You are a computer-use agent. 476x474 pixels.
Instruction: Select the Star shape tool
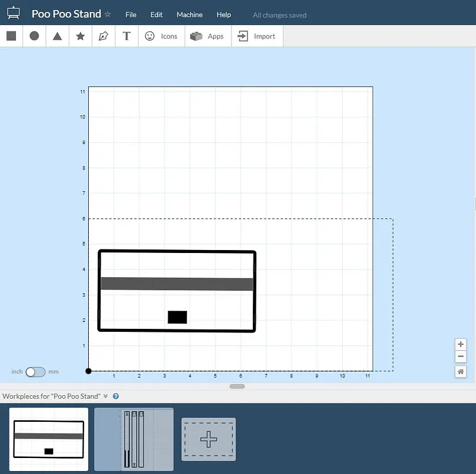(81, 36)
